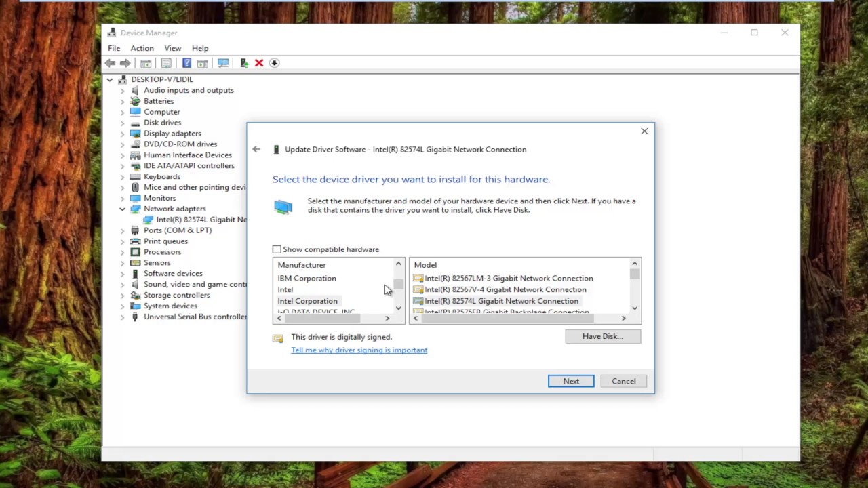Select Intel(R) 82567LM-3 Gigabit Network Connection
Viewport: 868px width, 488px height.
coord(509,279)
